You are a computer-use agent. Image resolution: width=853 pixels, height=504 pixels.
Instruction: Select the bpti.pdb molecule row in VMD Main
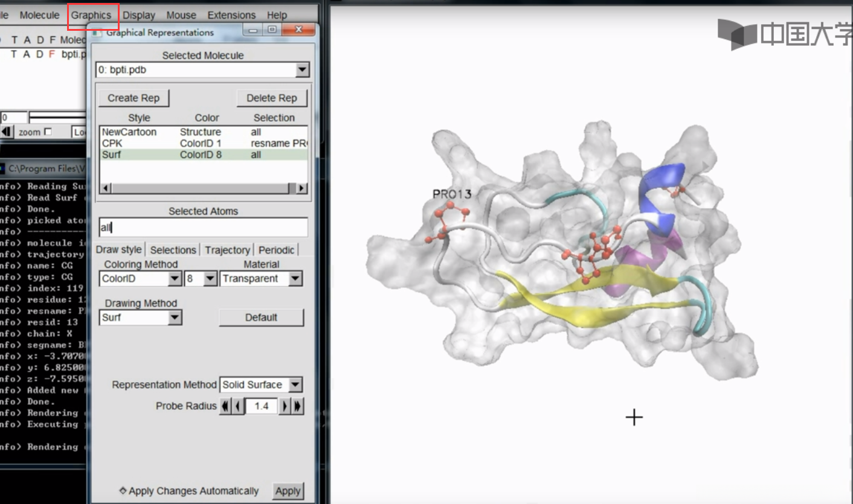click(43, 54)
